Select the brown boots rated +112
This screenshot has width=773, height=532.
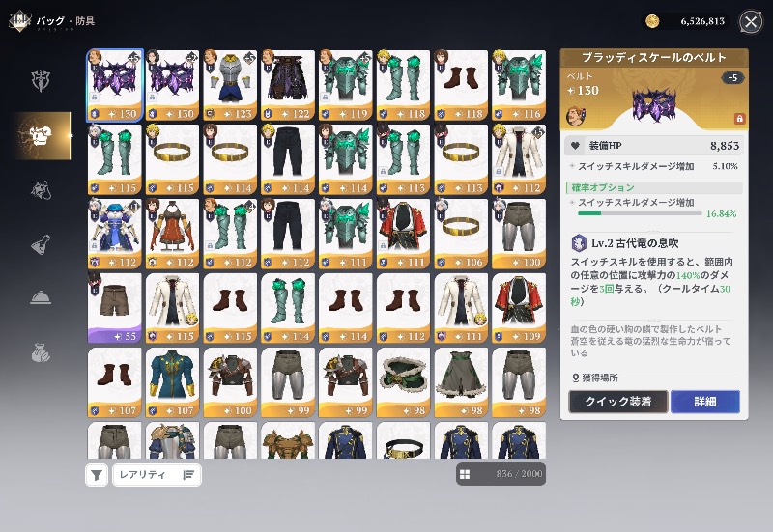pyautogui.click(x=403, y=308)
